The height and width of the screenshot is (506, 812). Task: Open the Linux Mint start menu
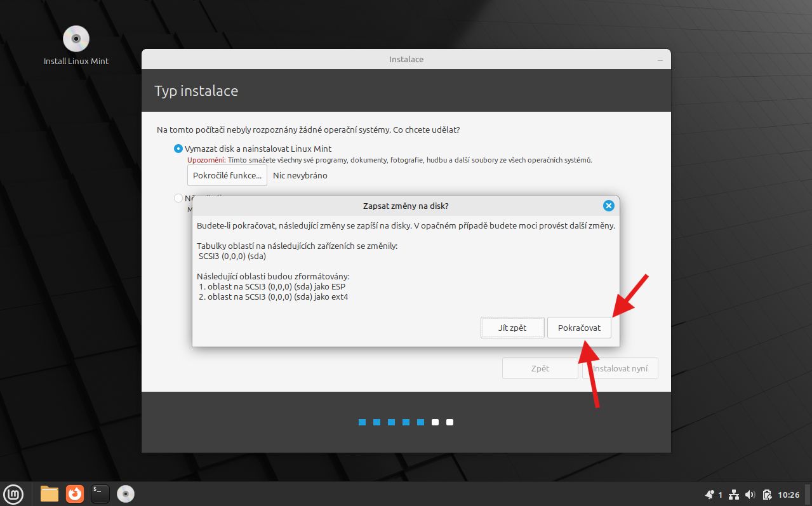pyautogui.click(x=14, y=493)
